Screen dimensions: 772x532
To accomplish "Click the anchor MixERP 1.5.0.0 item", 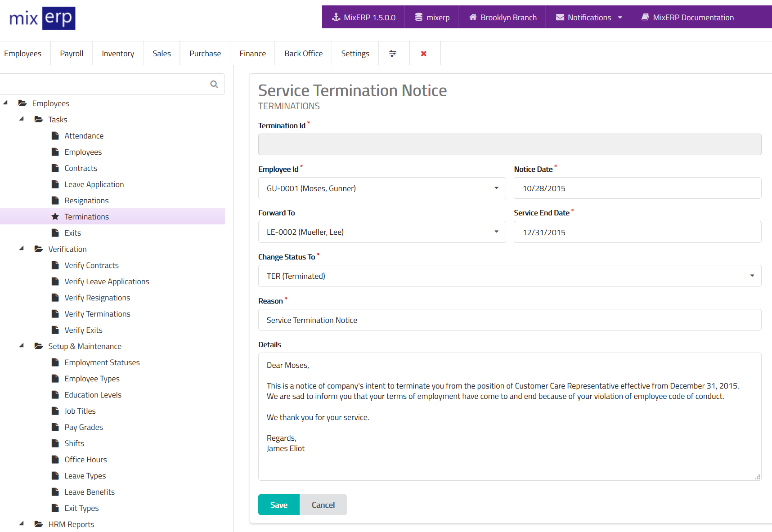I will coord(364,18).
